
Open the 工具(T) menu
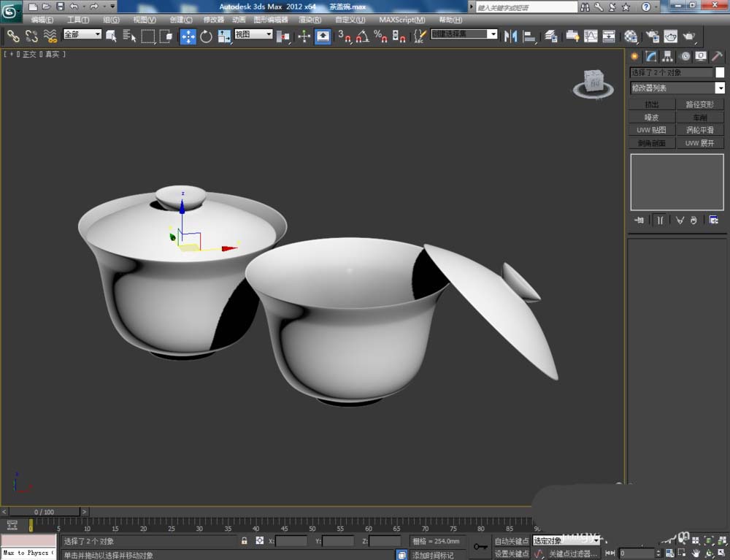tap(78, 20)
